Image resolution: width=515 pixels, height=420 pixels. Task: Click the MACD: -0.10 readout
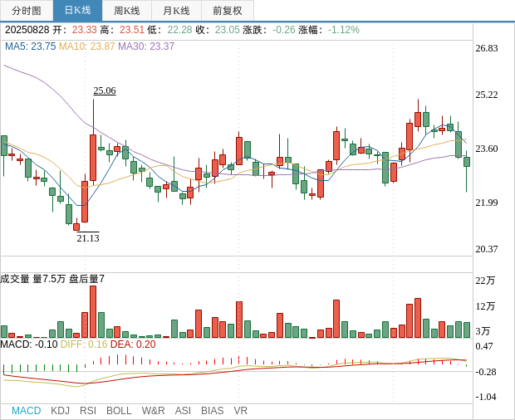click(29, 344)
